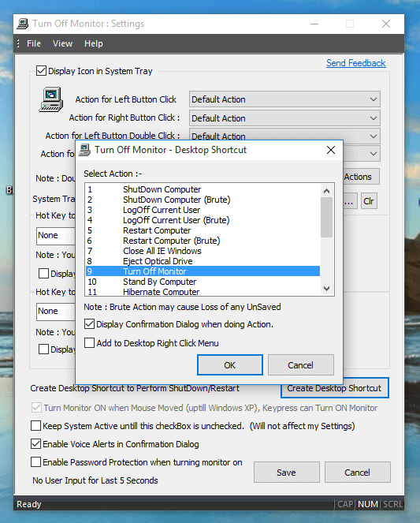The height and width of the screenshot is (523, 420).
Task: Open Action for Left Button Click dropdown
Action: (284, 99)
